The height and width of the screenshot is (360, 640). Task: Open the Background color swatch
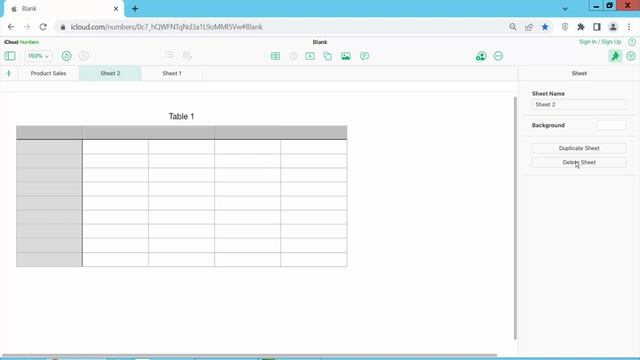point(611,125)
